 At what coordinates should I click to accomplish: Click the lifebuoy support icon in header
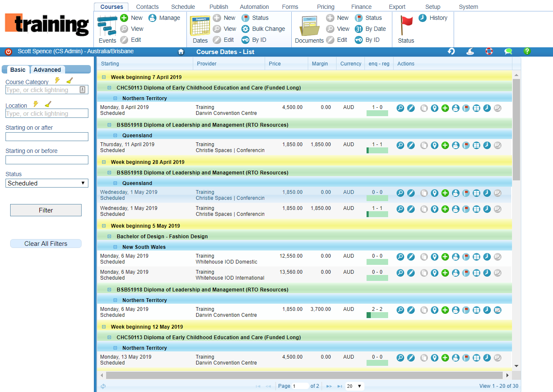point(489,51)
